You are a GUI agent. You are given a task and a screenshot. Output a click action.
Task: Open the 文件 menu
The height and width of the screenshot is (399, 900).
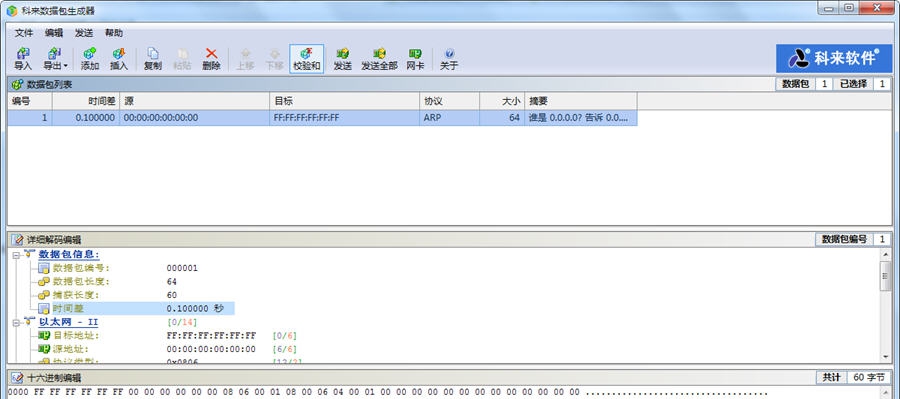[x=24, y=33]
